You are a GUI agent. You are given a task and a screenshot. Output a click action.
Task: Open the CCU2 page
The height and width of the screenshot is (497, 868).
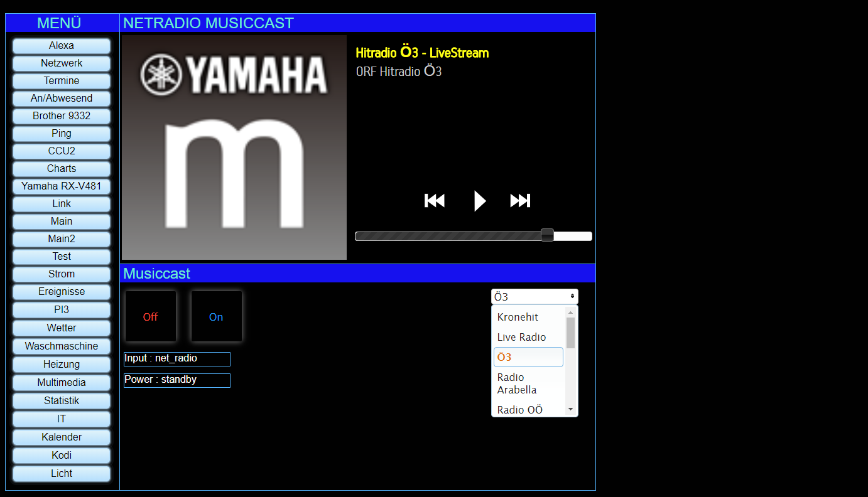point(62,151)
